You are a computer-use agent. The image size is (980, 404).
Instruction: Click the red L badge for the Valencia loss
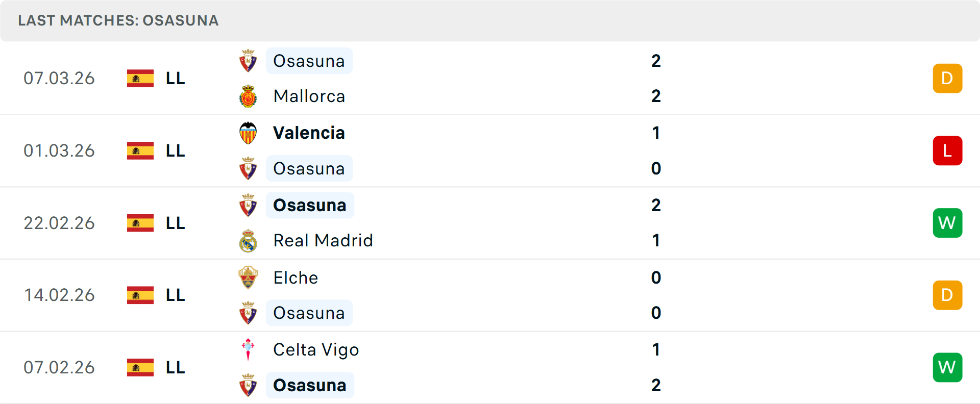pyautogui.click(x=947, y=150)
